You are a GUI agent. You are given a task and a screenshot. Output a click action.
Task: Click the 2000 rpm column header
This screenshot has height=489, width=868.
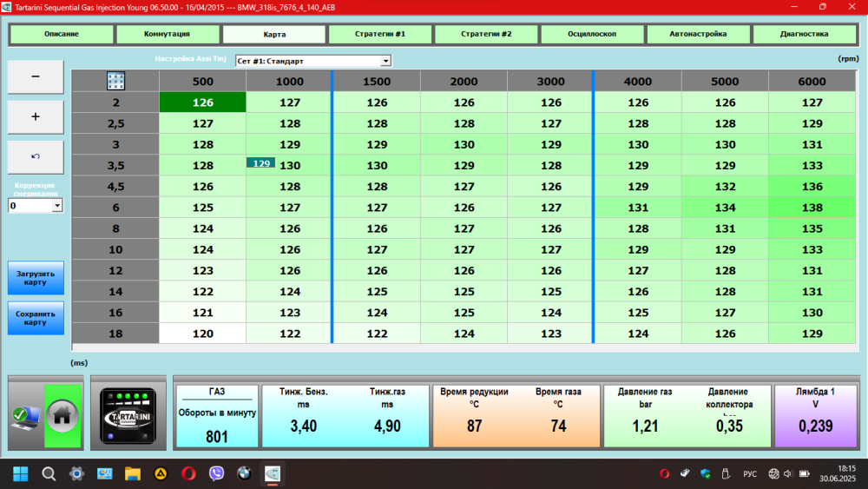click(x=464, y=82)
